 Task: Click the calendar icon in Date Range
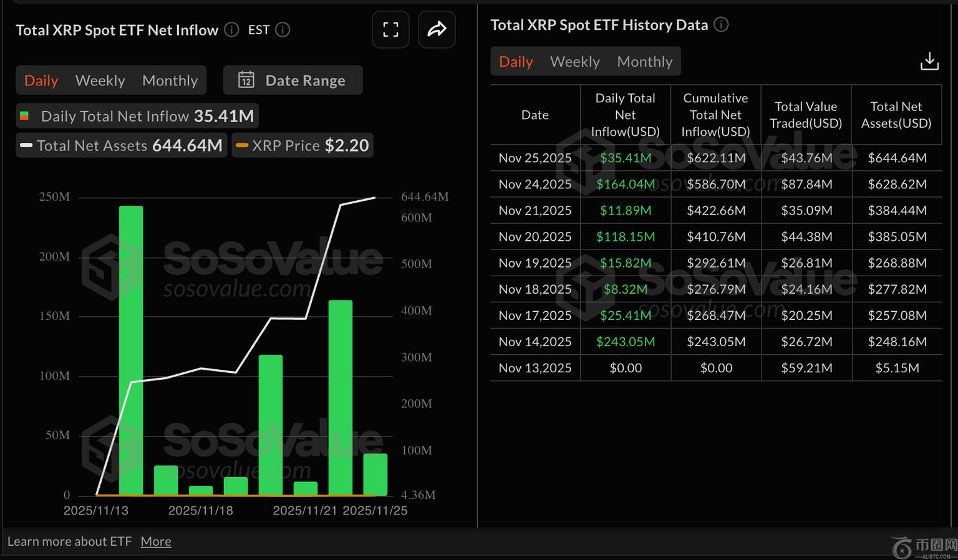point(246,80)
